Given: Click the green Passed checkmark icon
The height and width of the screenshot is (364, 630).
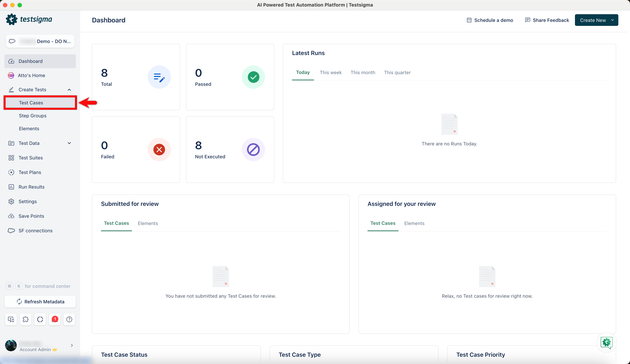Looking at the screenshot, I should point(253,77).
